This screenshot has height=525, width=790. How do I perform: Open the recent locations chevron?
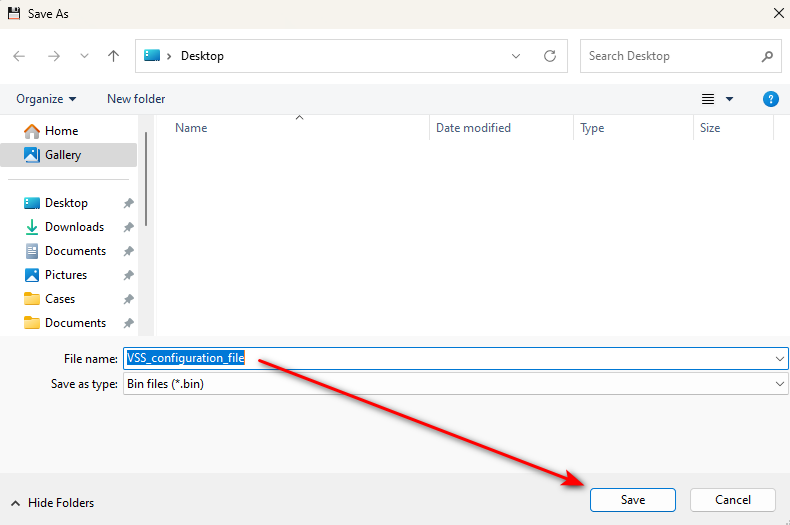(x=84, y=56)
